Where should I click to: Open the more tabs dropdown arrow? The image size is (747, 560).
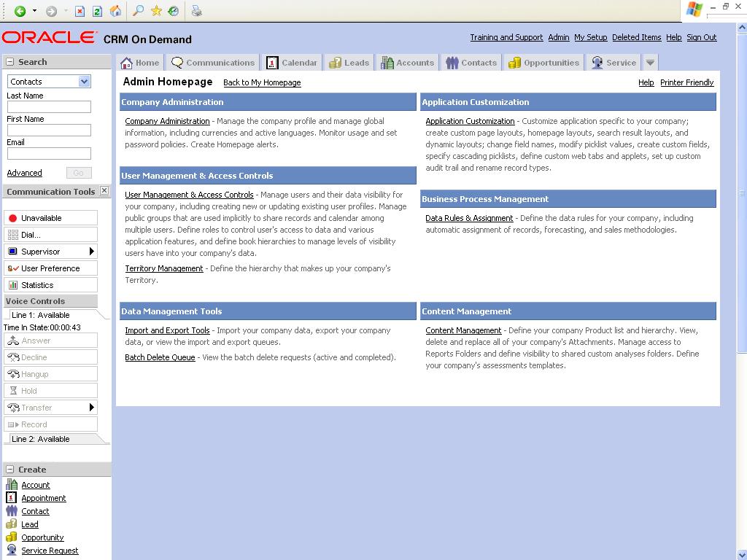click(x=650, y=63)
